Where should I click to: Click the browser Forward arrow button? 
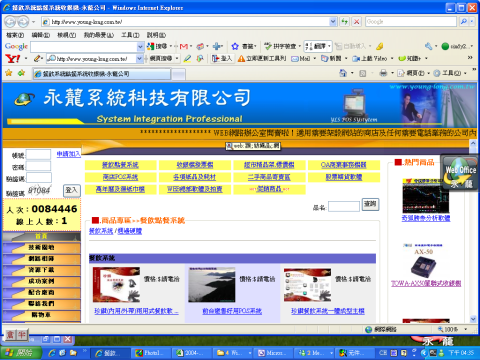tap(23, 22)
